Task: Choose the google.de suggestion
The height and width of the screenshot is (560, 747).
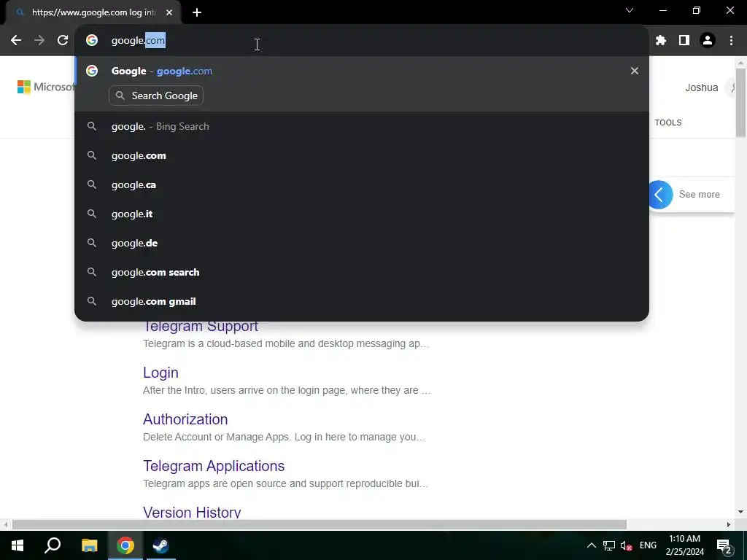Action: (x=362, y=243)
